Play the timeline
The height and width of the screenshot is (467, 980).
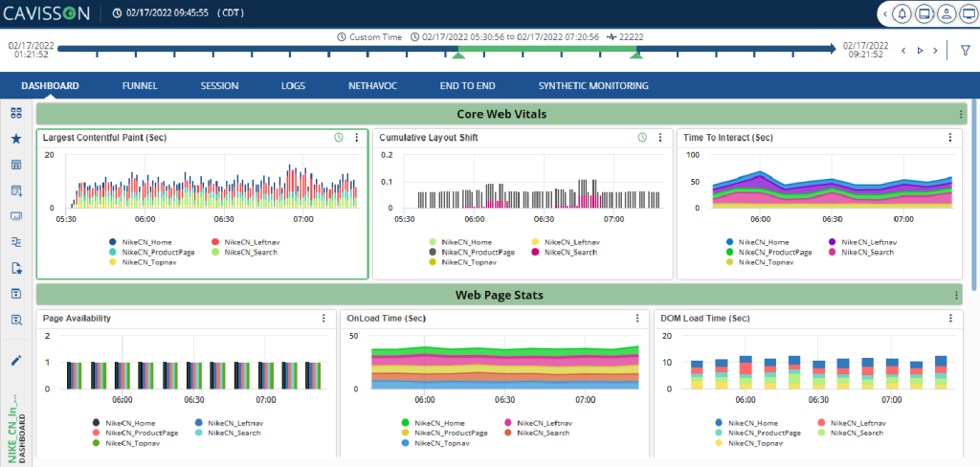tap(920, 51)
